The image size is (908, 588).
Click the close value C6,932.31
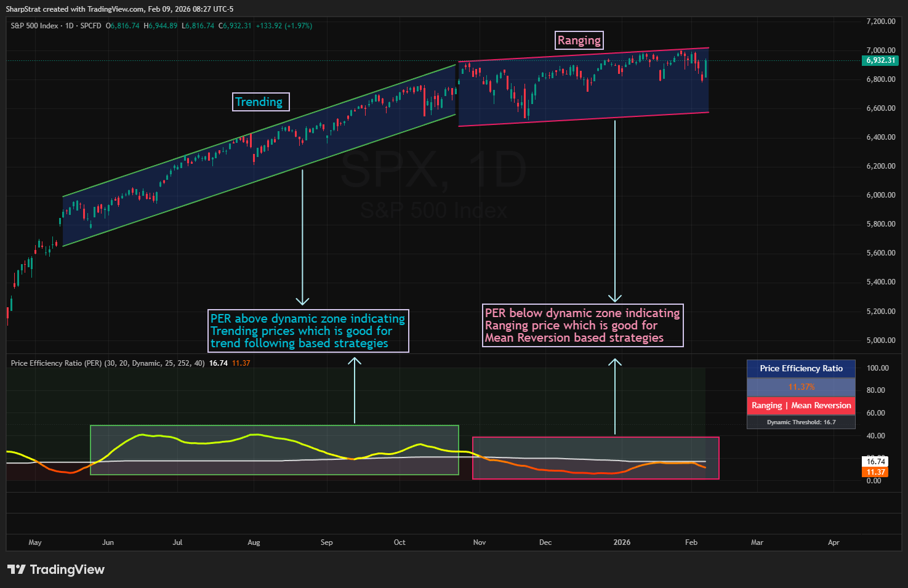click(235, 26)
